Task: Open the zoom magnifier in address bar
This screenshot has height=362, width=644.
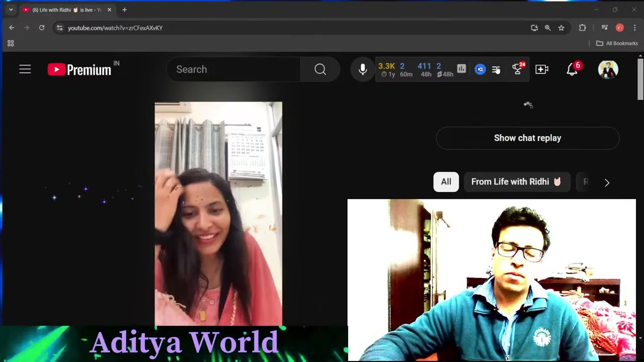Action: [x=547, y=28]
